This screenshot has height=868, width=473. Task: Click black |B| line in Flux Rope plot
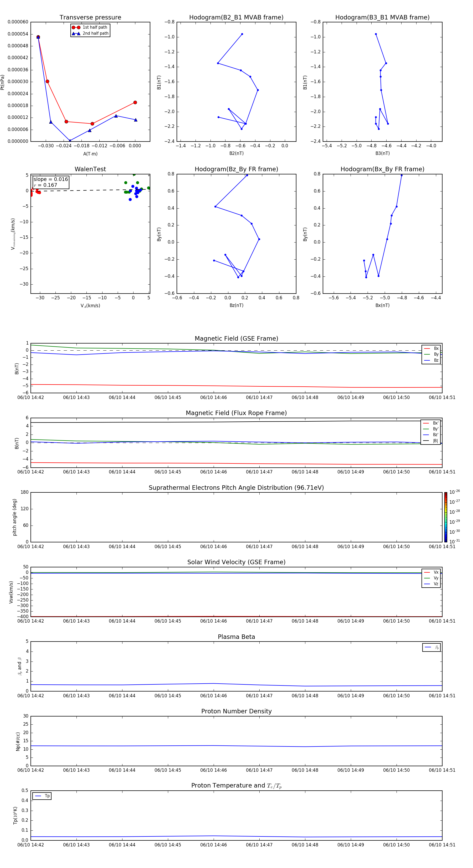coord(236,422)
